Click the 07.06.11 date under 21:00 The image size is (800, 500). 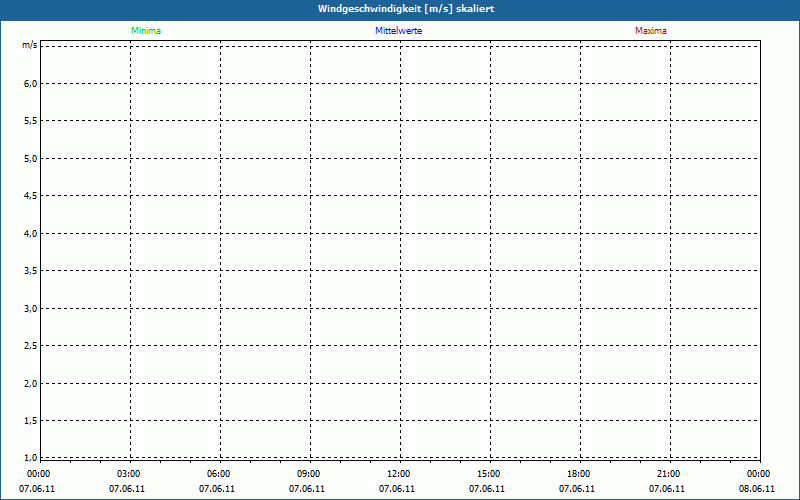coord(667,489)
